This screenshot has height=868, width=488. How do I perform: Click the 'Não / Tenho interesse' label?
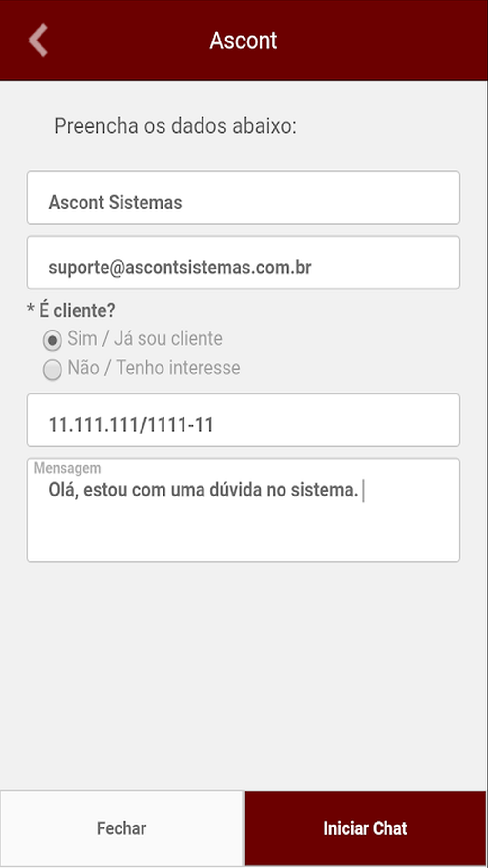pos(154,368)
